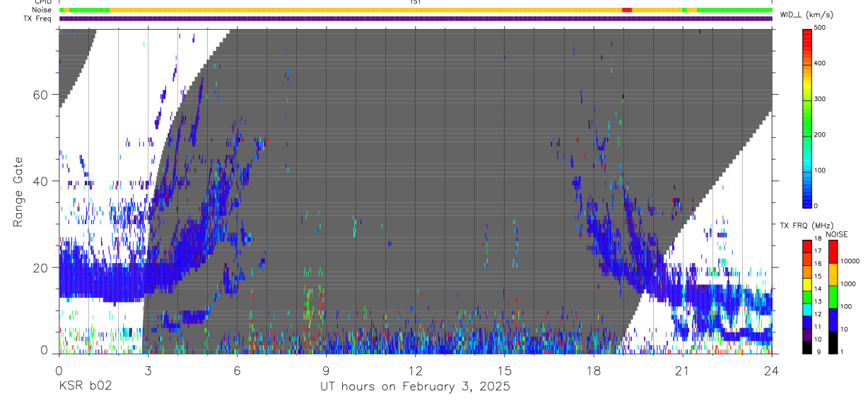Image resolution: width=868 pixels, height=401 pixels.
Task: Click the '10000' label on NOISE scale
Action: [850, 261]
